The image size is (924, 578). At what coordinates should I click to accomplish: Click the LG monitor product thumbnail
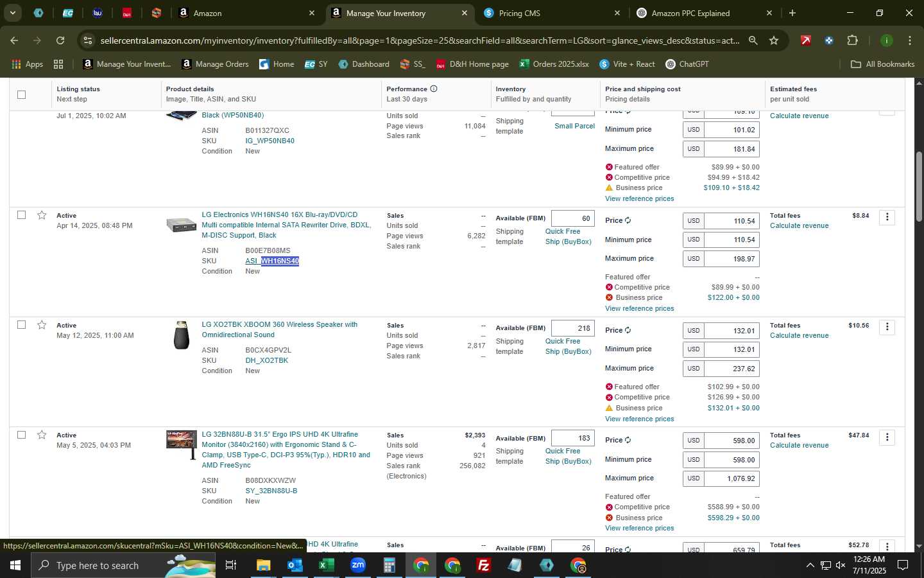point(182,444)
